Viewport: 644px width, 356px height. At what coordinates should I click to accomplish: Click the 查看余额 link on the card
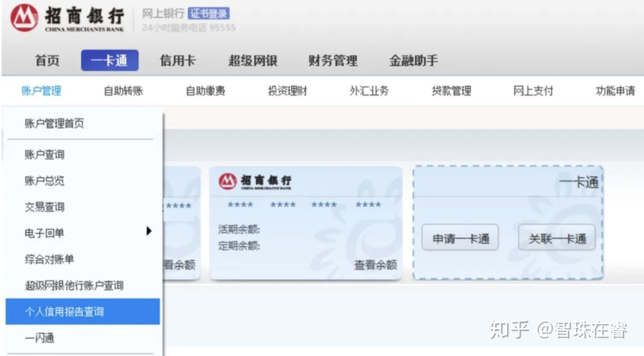375,265
